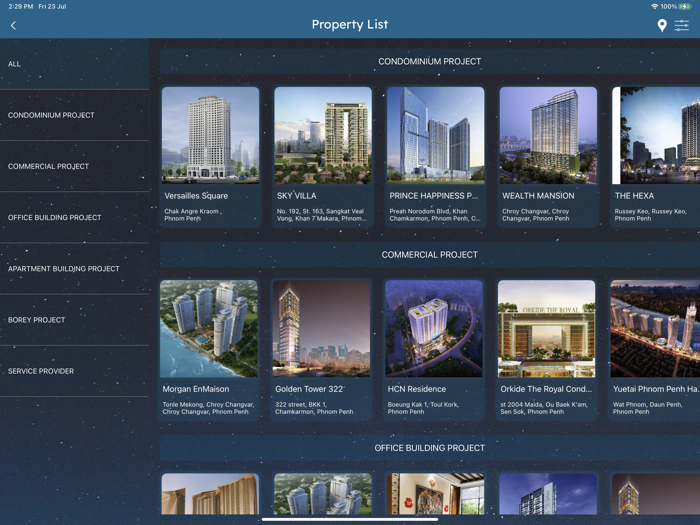Tap address 'Boeung Kak 1, Toul Kork'
The width and height of the screenshot is (700, 525).
(x=423, y=408)
